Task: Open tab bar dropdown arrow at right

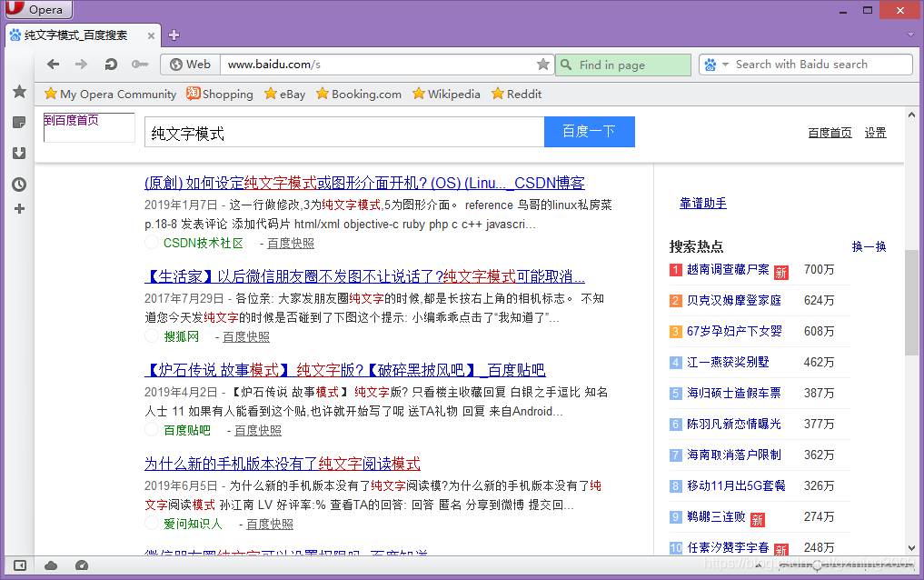Action: click(911, 35)
